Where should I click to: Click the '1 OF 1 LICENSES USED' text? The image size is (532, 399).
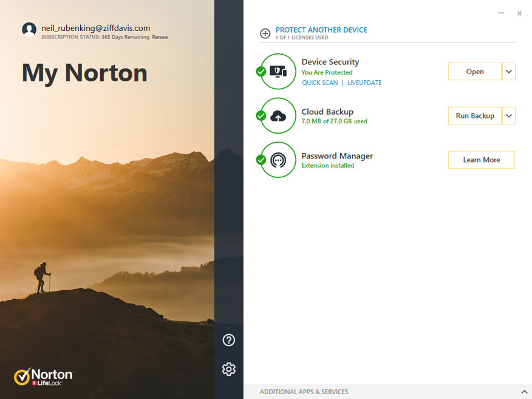[302, 38]
